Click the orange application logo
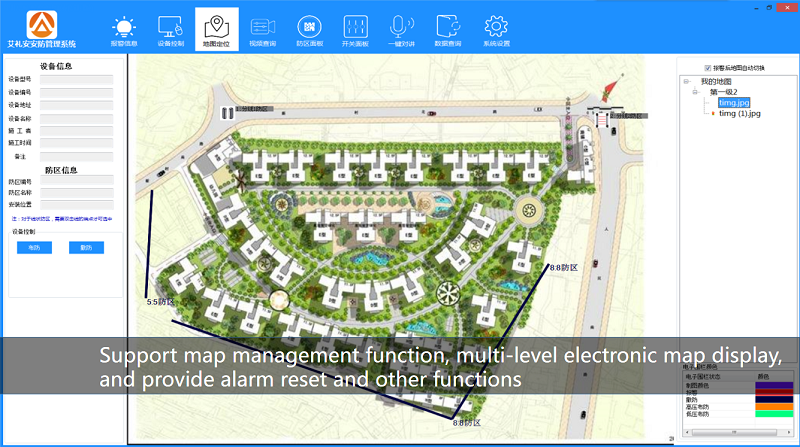This screenshot has width=800, height=447. tap(42, 24)
